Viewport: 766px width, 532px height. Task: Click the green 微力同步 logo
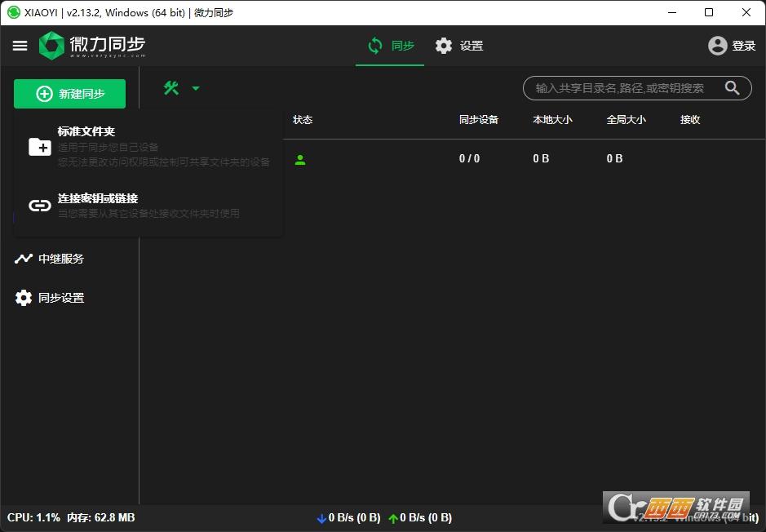(x=92, y=46)
